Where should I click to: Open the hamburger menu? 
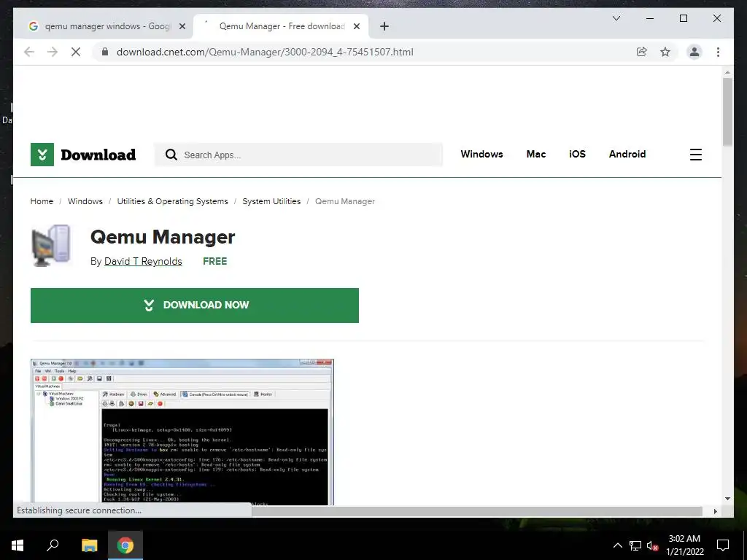point(695,155)
